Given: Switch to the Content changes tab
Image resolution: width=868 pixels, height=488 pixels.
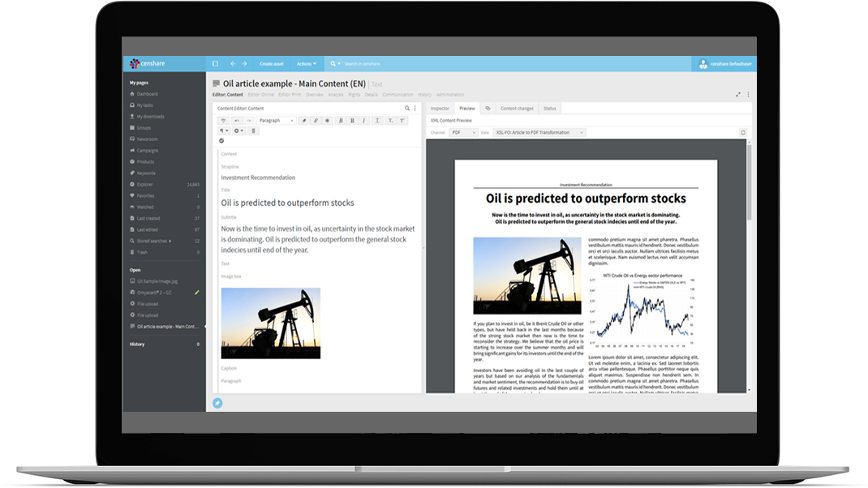Looking at the screenshot, I should coord(517,108).
